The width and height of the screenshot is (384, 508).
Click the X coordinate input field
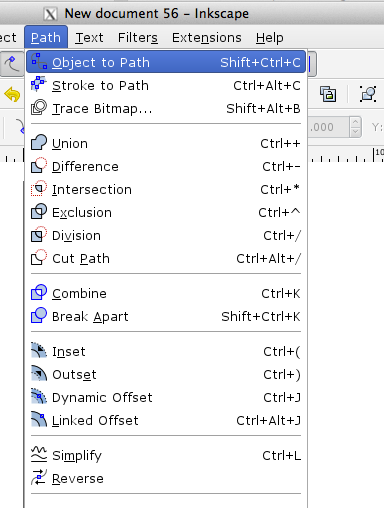click(x=328, y=127)
